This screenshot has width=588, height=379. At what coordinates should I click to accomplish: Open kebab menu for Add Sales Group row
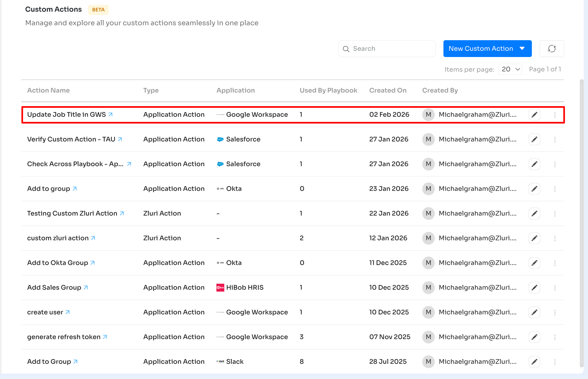[x=555, y=288]
